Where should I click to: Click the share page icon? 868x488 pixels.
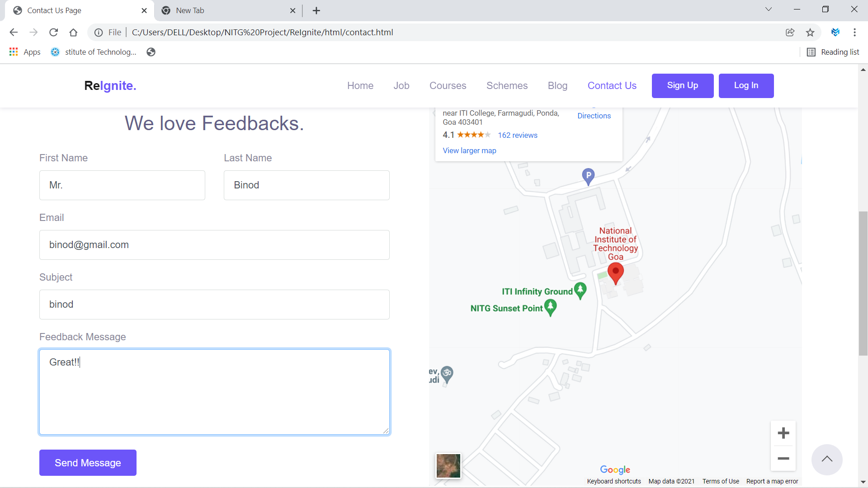pos(790,32)
